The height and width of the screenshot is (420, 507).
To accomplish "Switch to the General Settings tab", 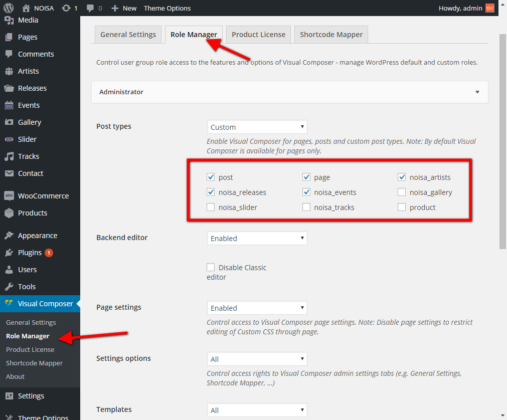I will point(128,35).
